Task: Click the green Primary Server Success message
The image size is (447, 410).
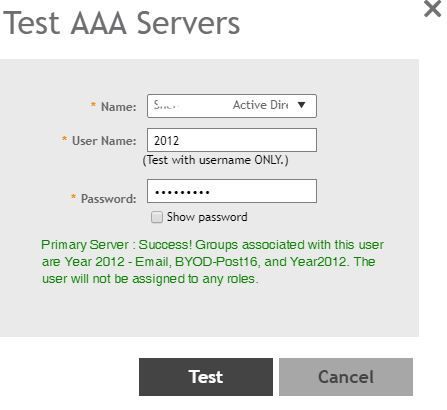Action: [x=212, y=262]
